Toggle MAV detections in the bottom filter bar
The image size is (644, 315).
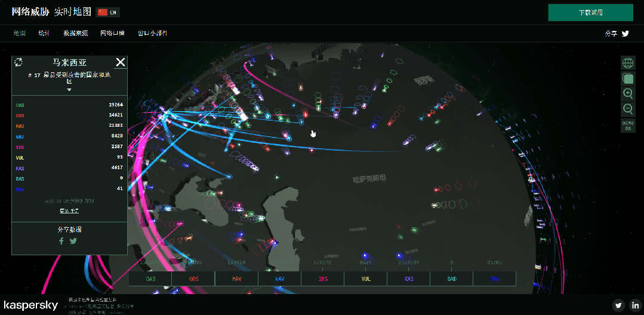tap(236, 279)
